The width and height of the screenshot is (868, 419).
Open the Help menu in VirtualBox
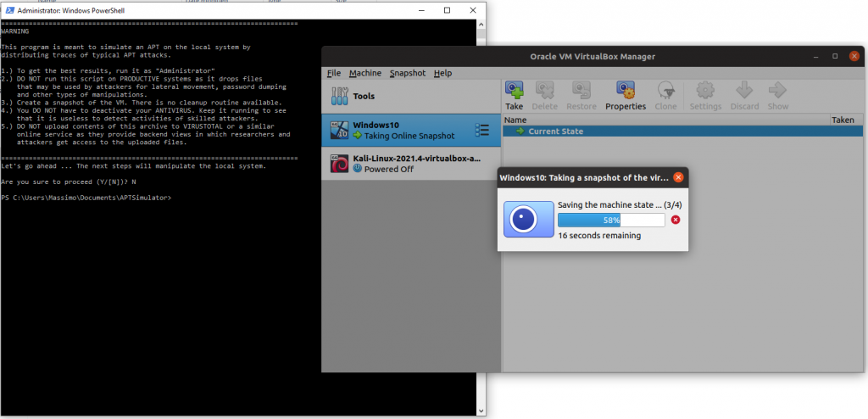442,73
